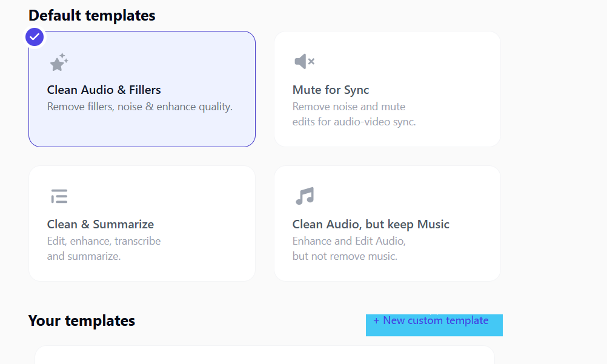
Task: Choose the Mute for Sync title
Action: point(331,90)
